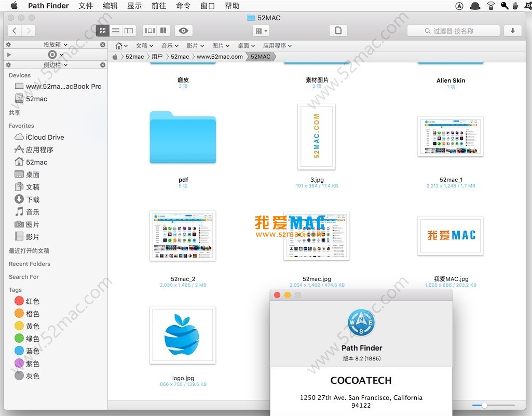Open 音乐 in sidebar Favorites

(27, 212)
